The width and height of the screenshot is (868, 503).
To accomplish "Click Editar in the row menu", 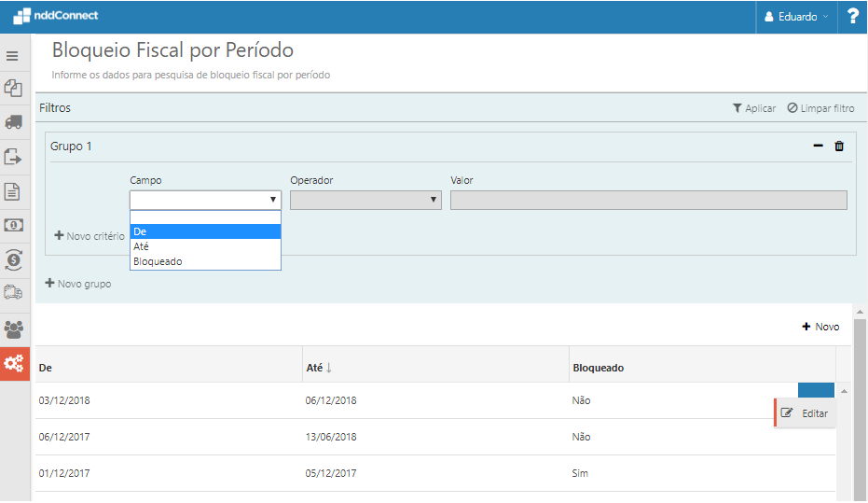I will 805,413.
